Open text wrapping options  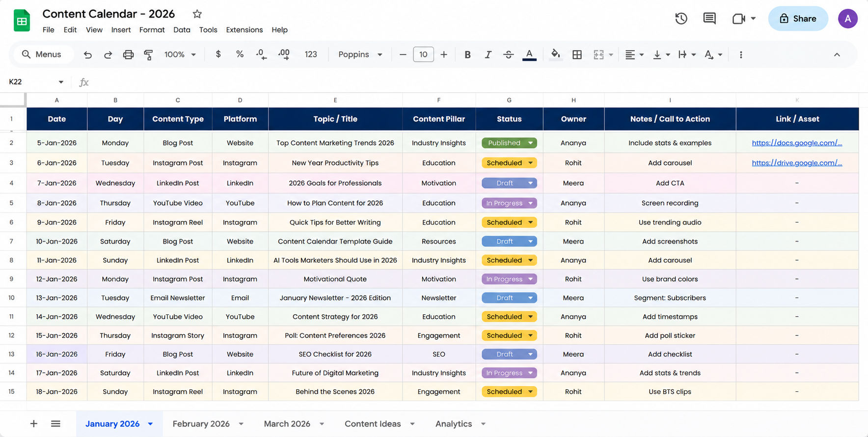pyautogui.click(x=687, y=55)
